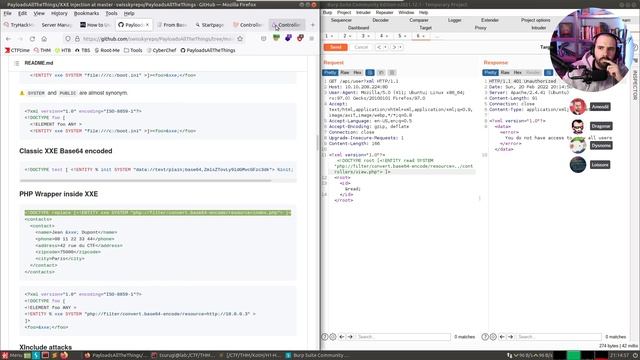This screenshot has width=640, height=360.
Task: Open request panel menu lines icon
Action: click(392, 73)
